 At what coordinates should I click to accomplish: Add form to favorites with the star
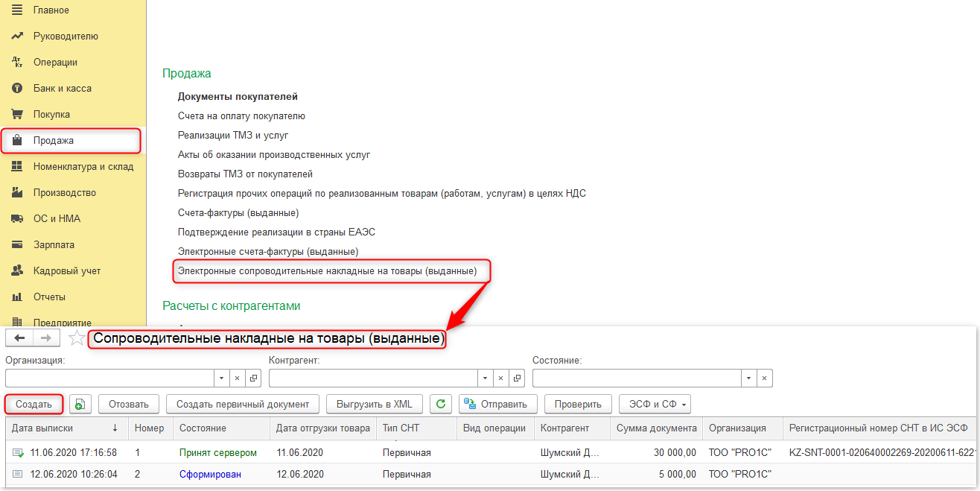(77, 339)
